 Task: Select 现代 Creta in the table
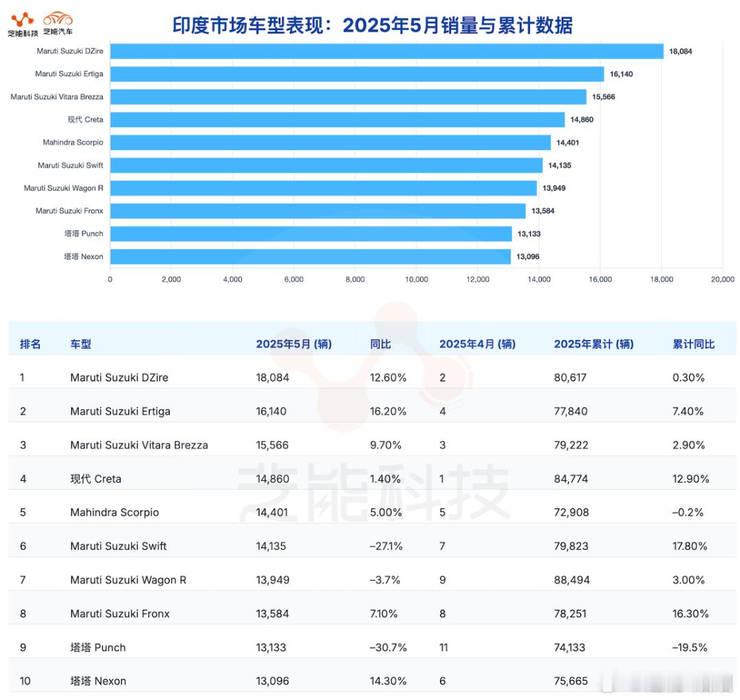tap(96, 479)
